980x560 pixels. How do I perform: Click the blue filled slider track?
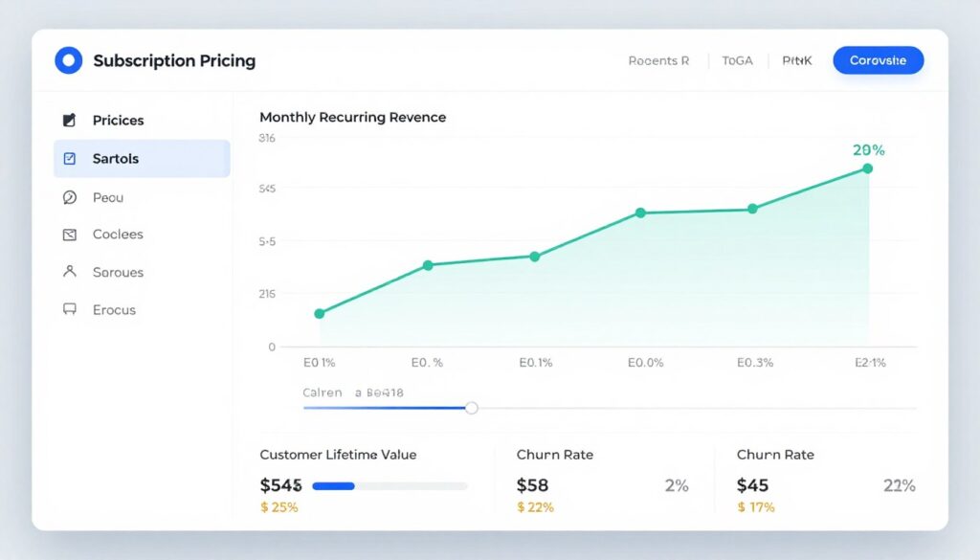pos(385,408)
